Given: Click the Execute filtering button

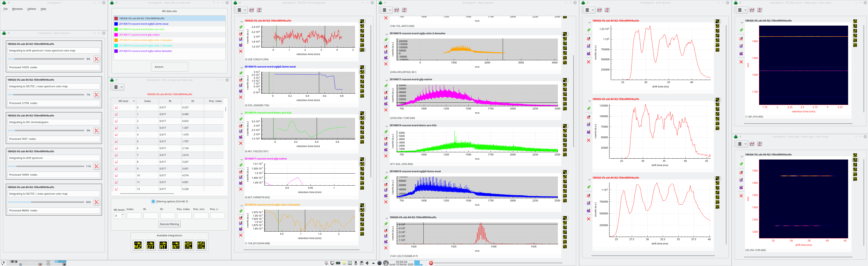Looking at the screenshot, I should tap(170, 224).
